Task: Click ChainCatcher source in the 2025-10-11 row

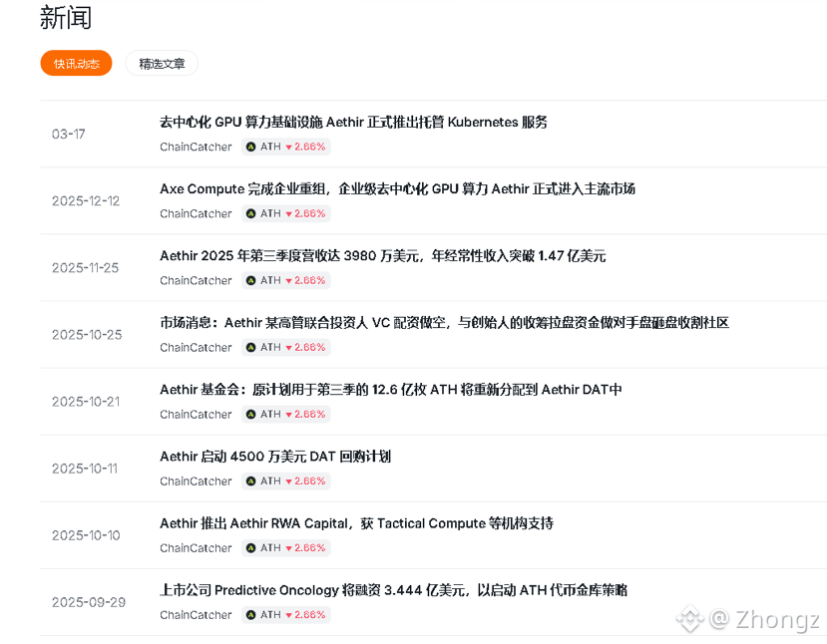Action: pos(196,482)
